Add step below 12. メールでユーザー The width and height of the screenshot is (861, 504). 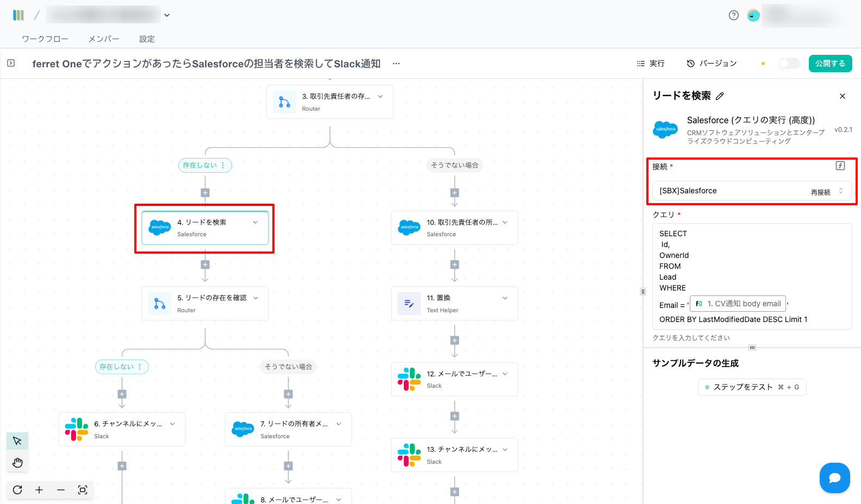[x=454, y=416]
